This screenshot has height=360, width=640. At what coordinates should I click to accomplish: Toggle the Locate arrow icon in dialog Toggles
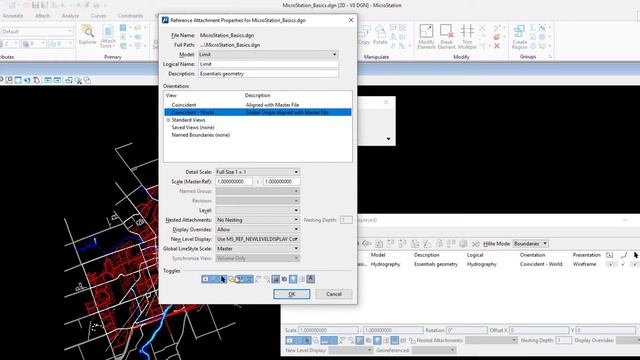[223, 279]
